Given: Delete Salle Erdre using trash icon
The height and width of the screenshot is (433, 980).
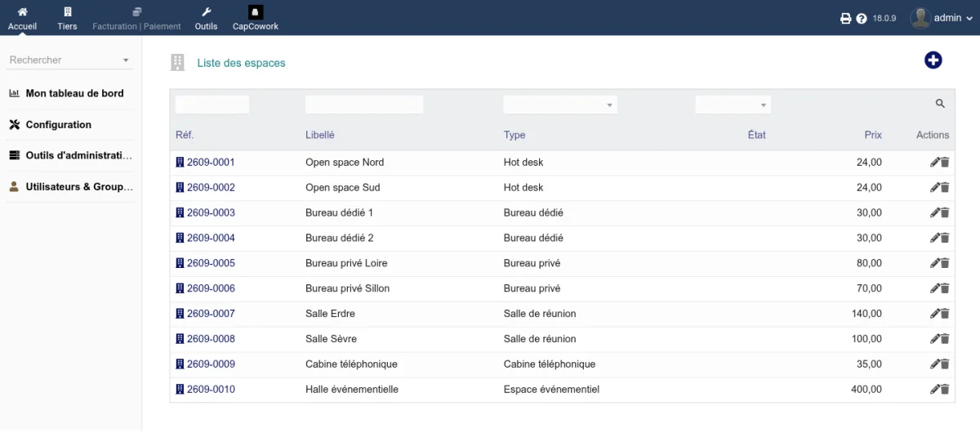Looking at the screenshot, I should click(945, 314).
